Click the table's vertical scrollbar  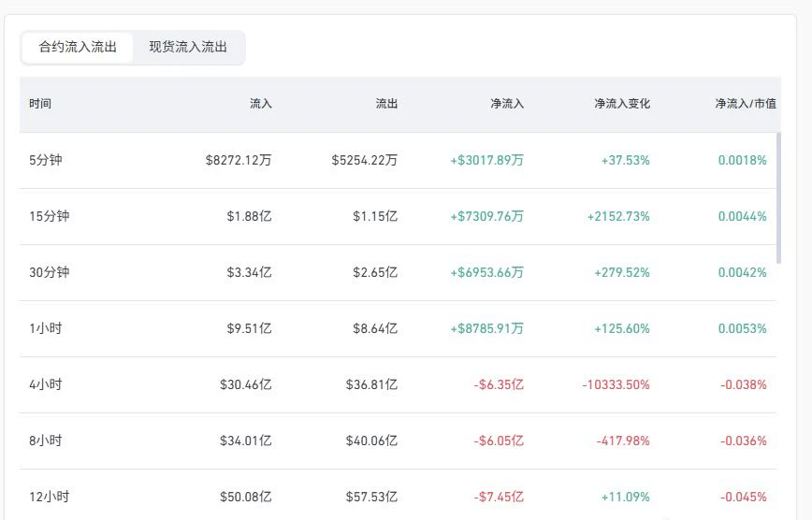[x=779, y=198]
